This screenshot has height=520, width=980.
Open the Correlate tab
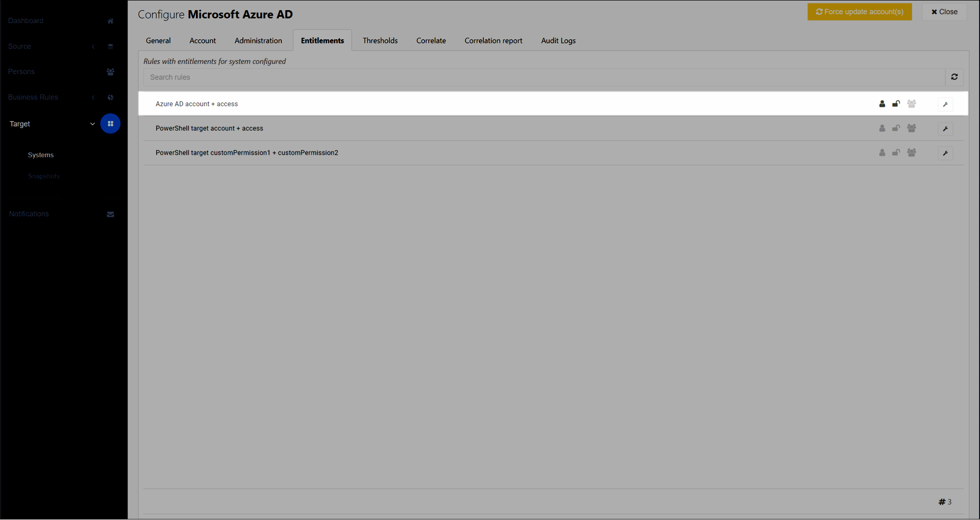(431, 41)
